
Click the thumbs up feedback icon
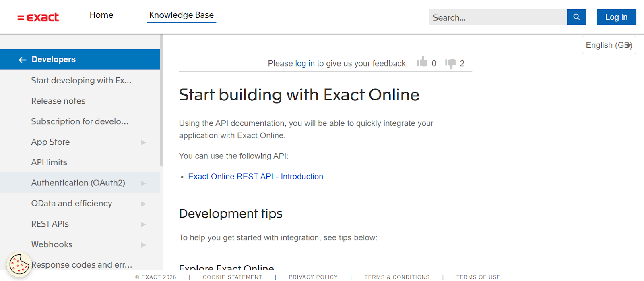(x=422, y=62)
